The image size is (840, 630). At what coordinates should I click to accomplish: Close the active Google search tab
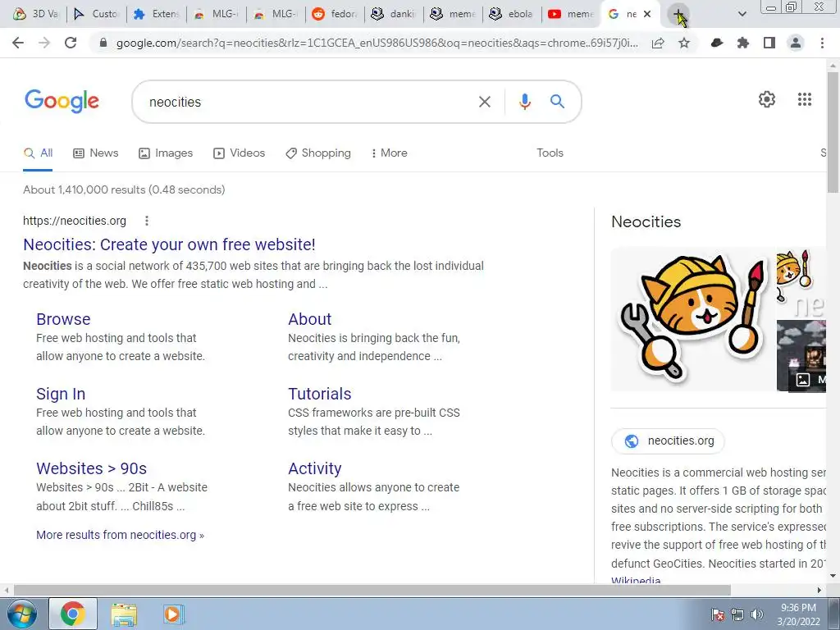647,14
